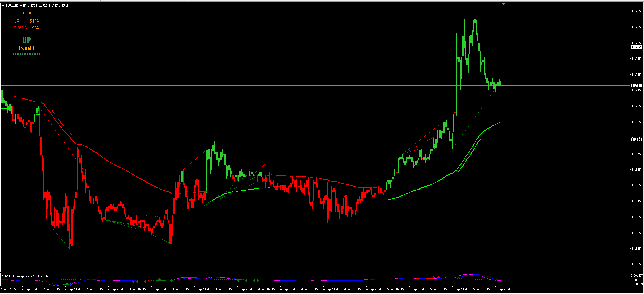This screenshot has height=294, width=644.
Task: Click the 2 Sep 22:45 time axis label
Action: pos(116,289)
